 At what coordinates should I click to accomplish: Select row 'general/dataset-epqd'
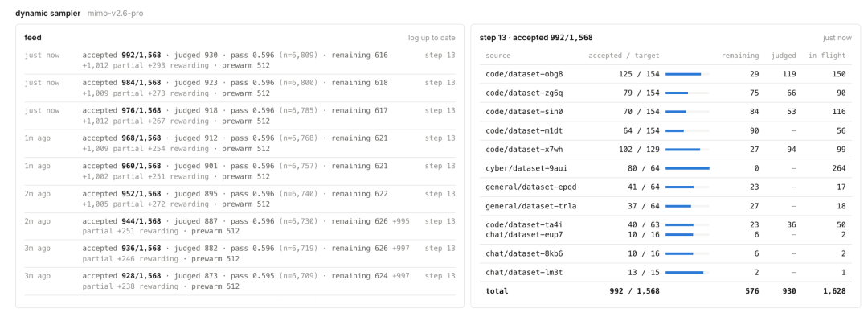(666, 187)
